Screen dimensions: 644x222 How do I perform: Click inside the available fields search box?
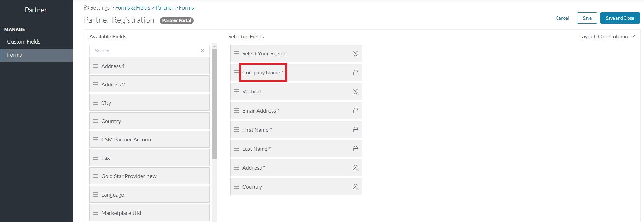click(x=146, y=50)
